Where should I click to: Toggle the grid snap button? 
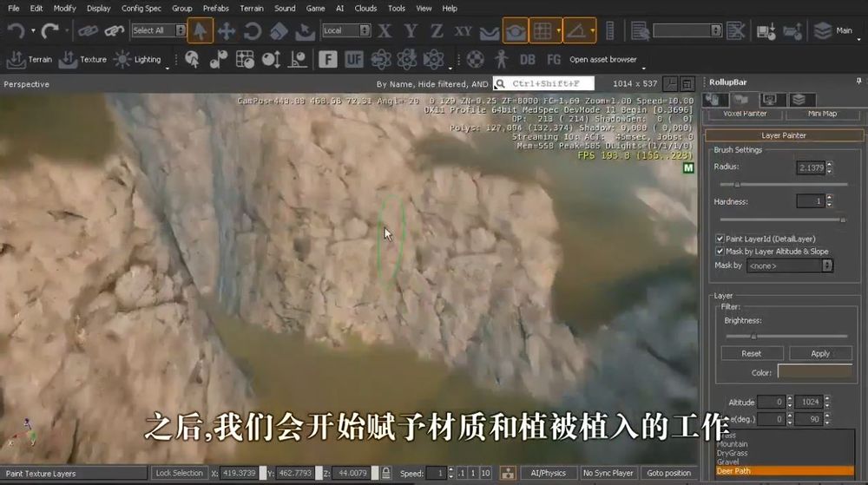(542, 30)
